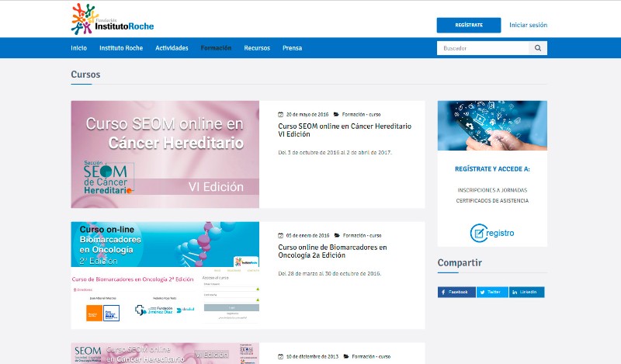Click calendar icon beside 10 de diciembre de 2013

click(x=280, y=356)
